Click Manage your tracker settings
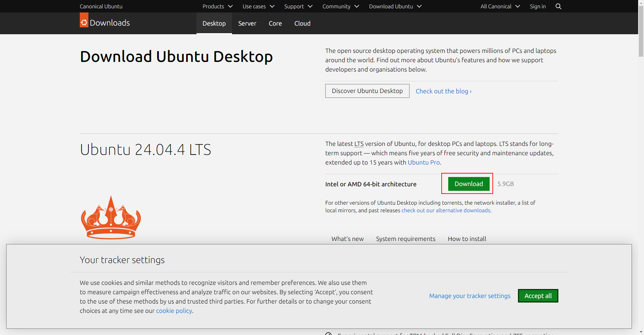The image size is (644, 335). coord(470,296)
